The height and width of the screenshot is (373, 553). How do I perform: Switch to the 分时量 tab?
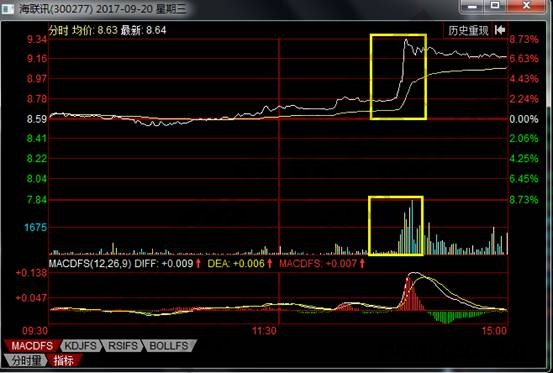26,360
